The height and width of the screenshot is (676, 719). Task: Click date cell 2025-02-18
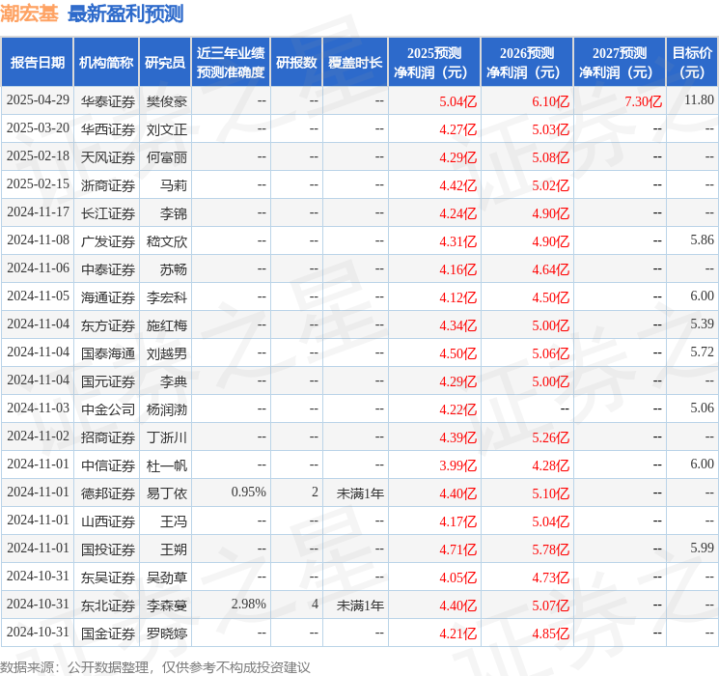(38, 156)
